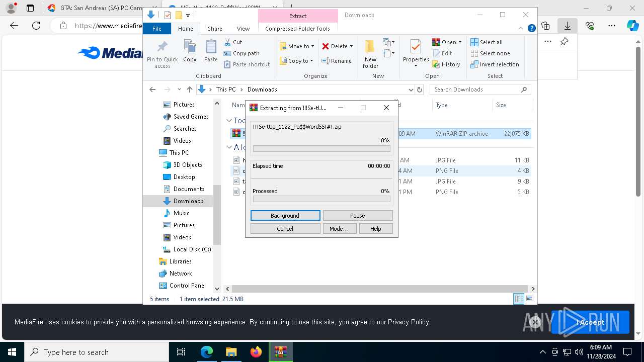Open File Explorer from taskbar
The image size is (644, 362).
pos(231,352)
